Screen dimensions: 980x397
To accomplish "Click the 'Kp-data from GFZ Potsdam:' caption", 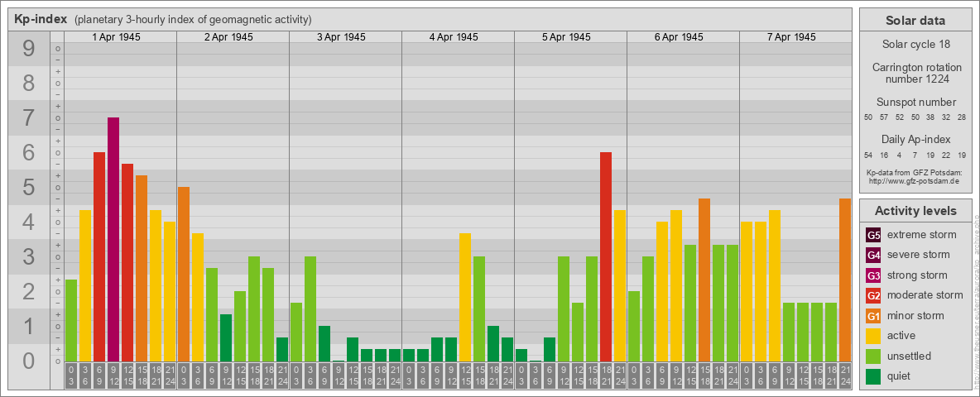I will (x=915, y=172).
